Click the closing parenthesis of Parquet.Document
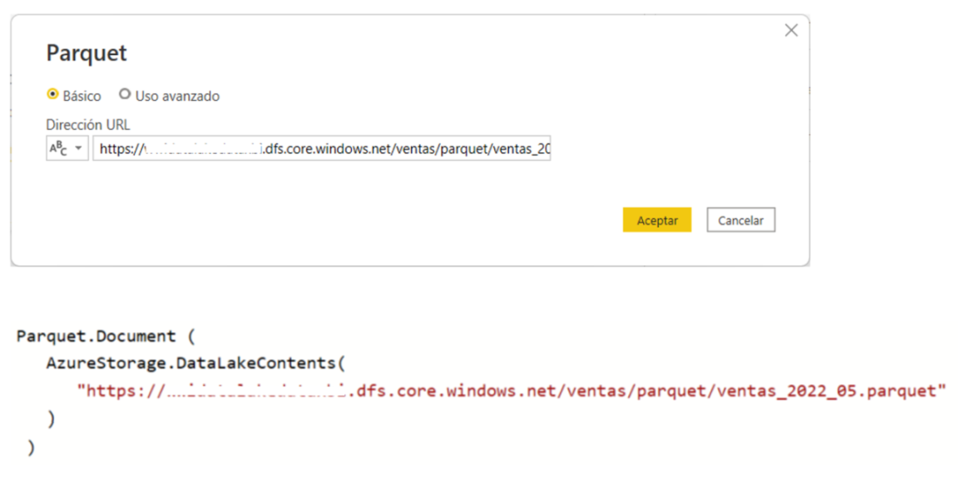 (31, 447)
